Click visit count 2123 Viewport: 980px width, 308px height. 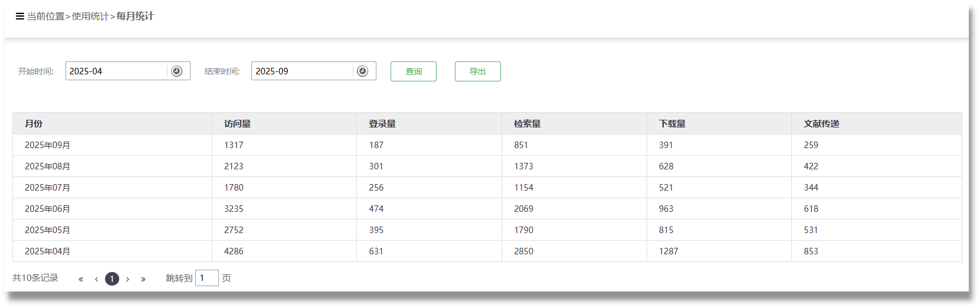click(x=234, y=166)
